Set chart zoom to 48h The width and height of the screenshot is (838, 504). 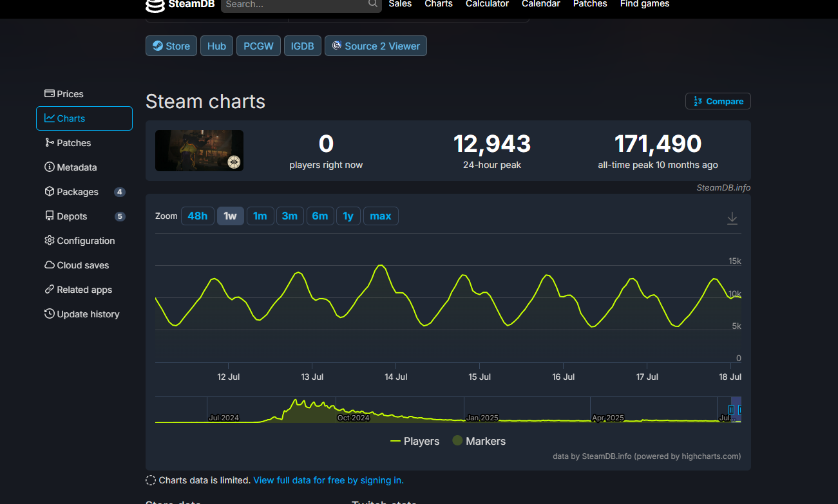pos(197,216)
